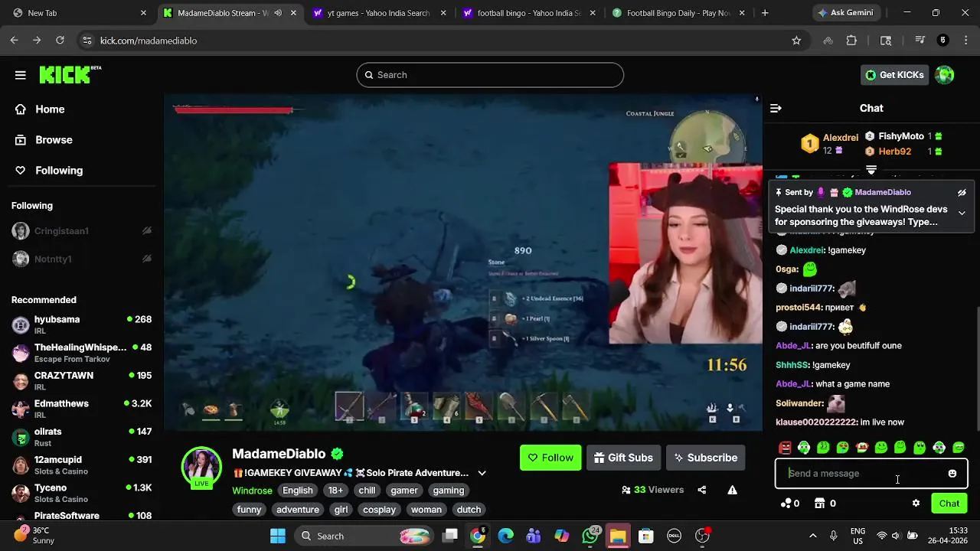This screenshot has width=980, height=551.
Task: Select the chill tag
Action: (x=367, y=491)
